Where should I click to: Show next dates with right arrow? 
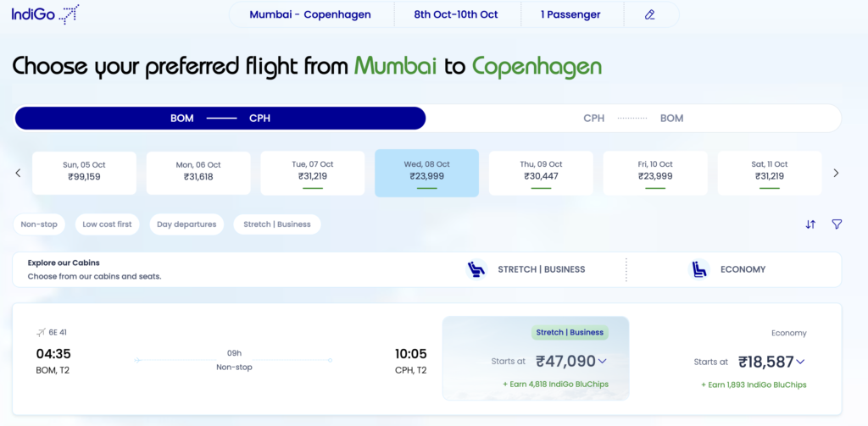(836, 173)
